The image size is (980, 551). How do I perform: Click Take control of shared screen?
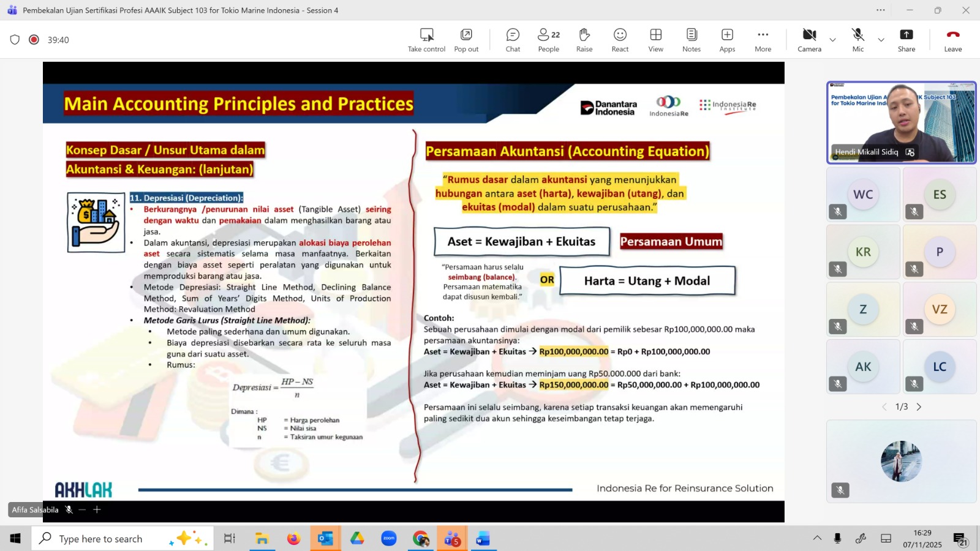(426, 40)
